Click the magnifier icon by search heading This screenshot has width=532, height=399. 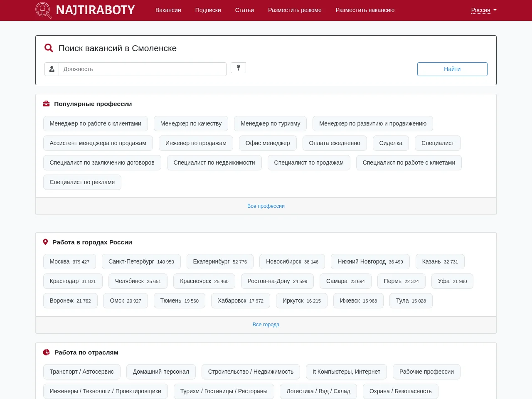click(x=49, y=48)
